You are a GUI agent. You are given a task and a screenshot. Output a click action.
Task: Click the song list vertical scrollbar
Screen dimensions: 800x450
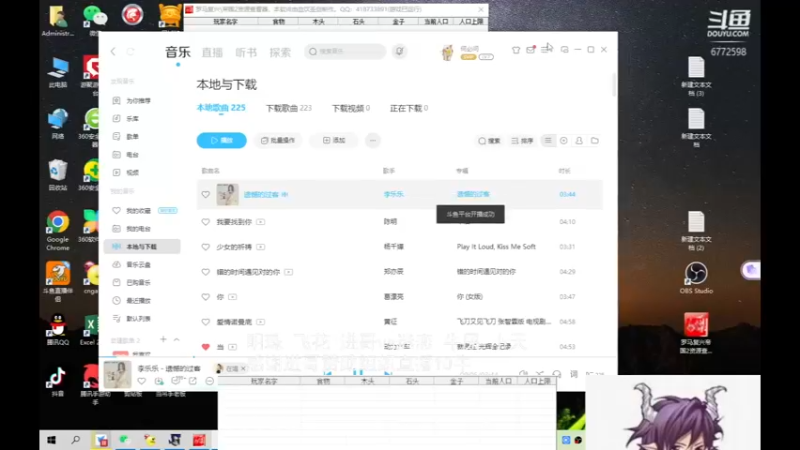point(614,84)
